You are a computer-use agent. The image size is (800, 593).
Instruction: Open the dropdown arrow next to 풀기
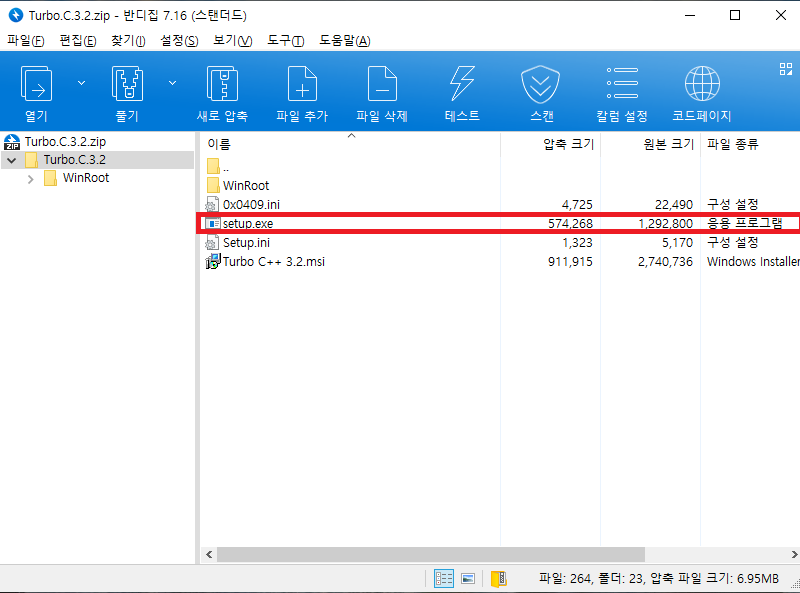coord(172,83)
